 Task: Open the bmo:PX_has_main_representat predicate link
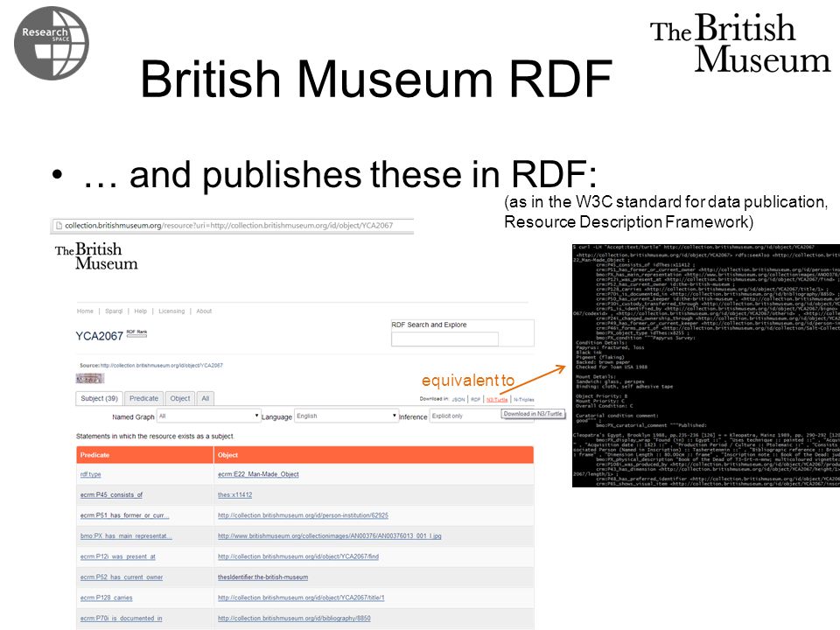126,536
